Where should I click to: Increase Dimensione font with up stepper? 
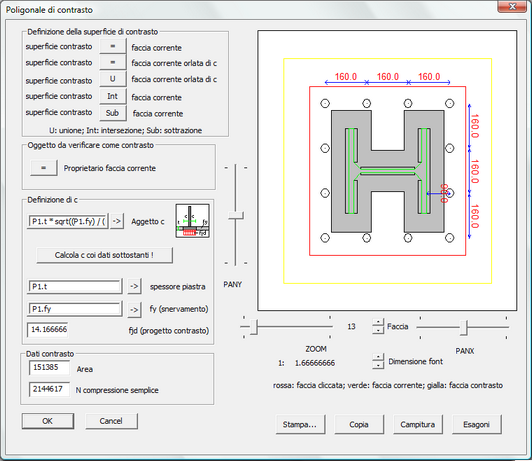378,357
